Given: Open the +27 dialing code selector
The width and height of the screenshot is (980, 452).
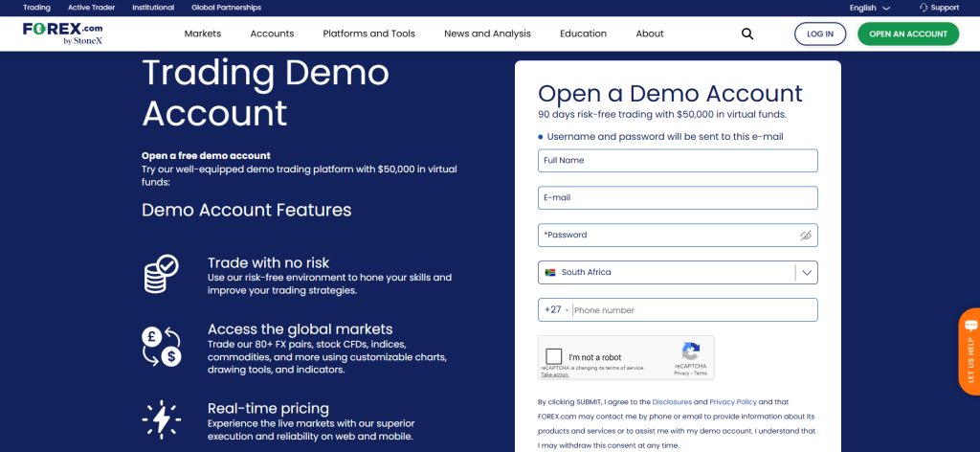Looking at the screenshot, I should pyautogui.click(x=556, y=310).
